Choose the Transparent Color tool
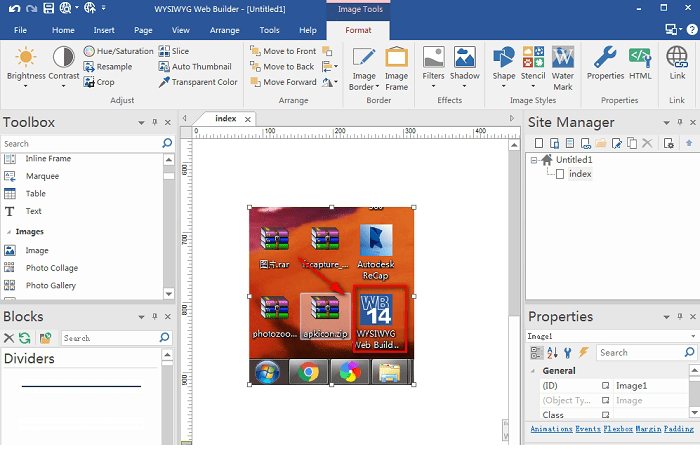Viewport: 700px width, 462px height. [x=198, y=82]
